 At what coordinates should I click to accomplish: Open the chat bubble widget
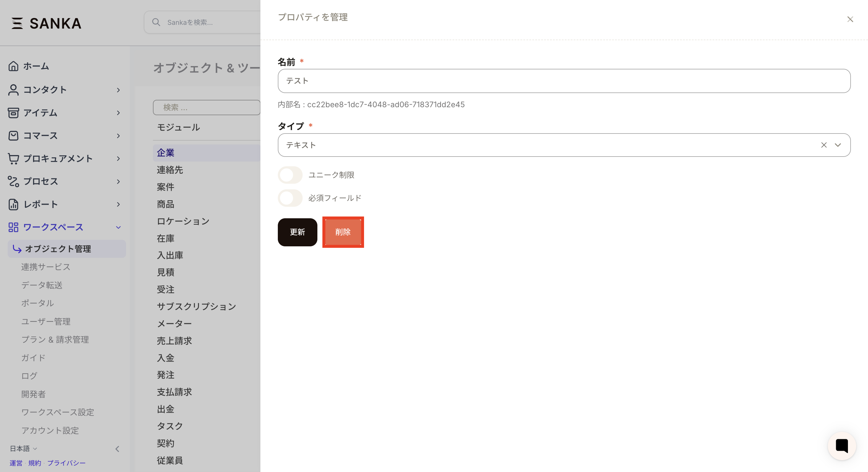coord(841,446)
